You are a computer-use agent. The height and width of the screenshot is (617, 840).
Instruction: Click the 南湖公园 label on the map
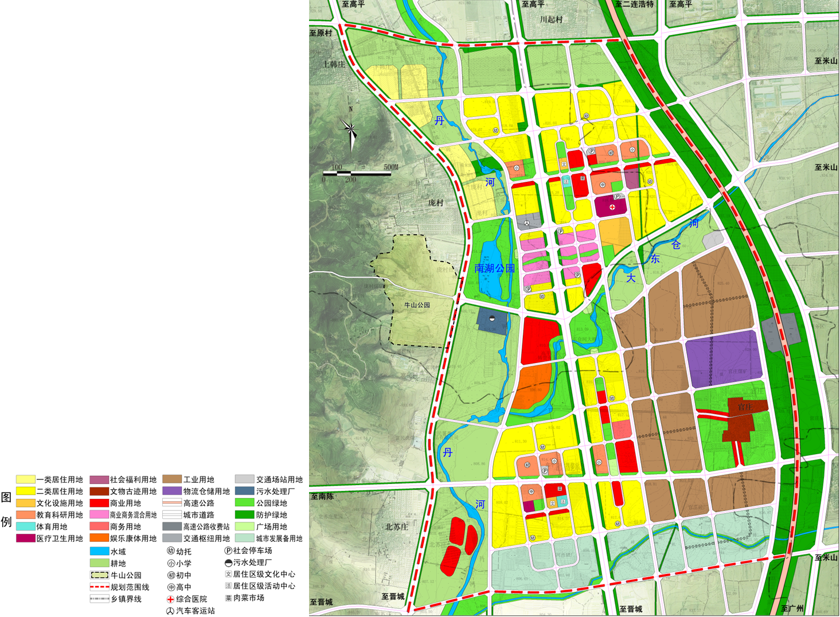tap(495, 268)
